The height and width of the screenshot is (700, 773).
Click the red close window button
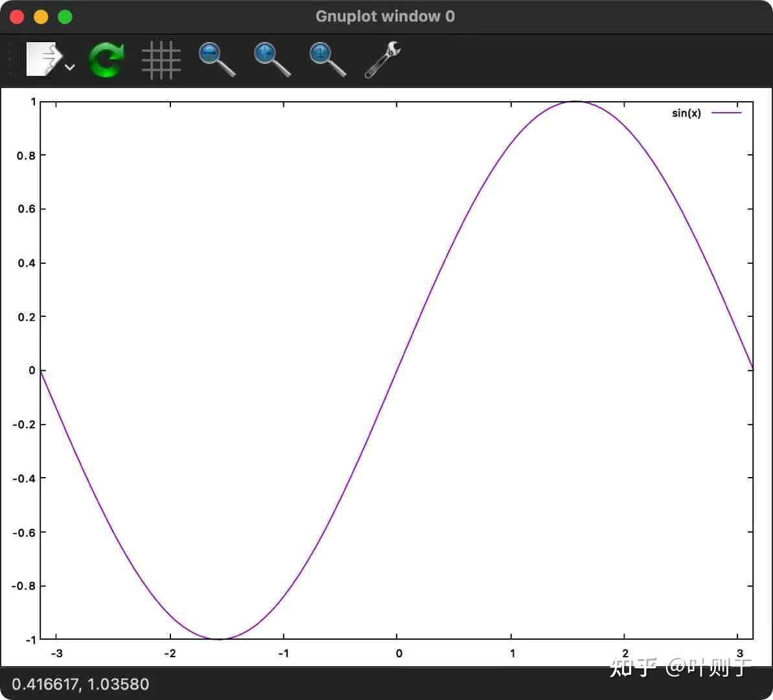17,17
